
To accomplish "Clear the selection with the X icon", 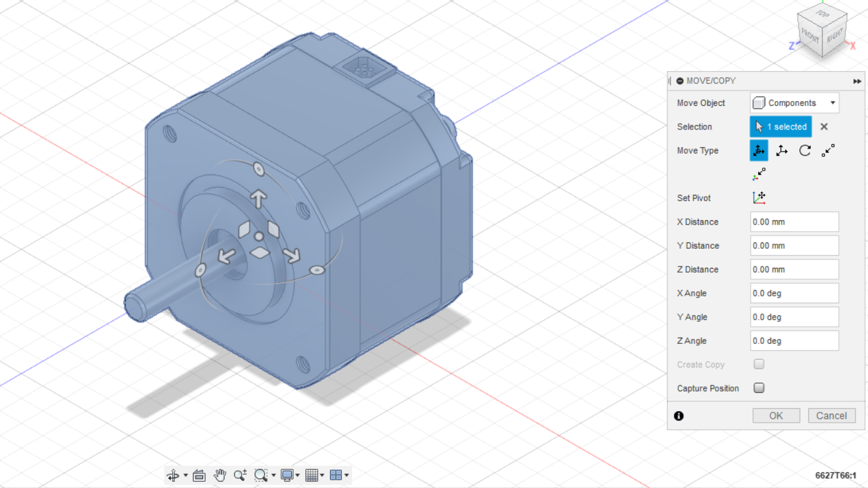I will [824, 127].
